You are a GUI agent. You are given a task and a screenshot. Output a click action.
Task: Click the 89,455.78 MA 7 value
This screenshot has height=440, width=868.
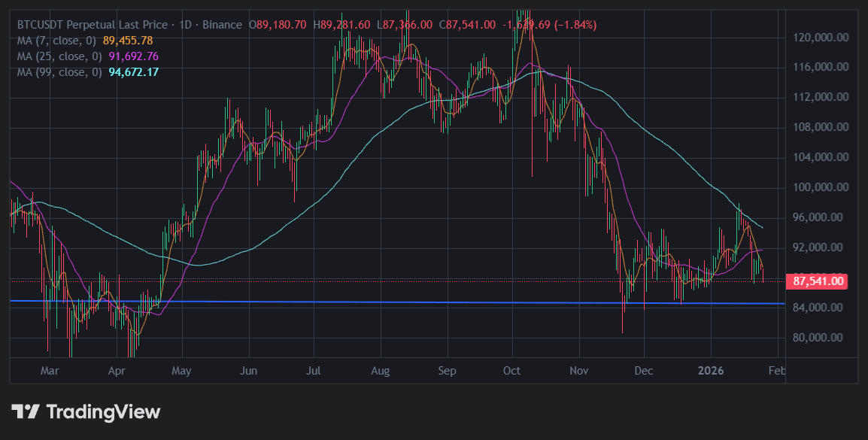coord(128,41)
